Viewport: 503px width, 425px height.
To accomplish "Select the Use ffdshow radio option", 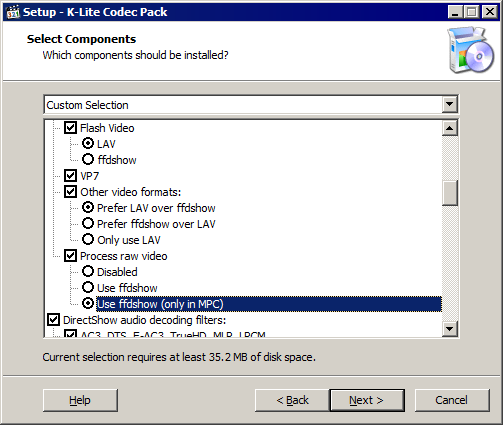I will (88, 287).
